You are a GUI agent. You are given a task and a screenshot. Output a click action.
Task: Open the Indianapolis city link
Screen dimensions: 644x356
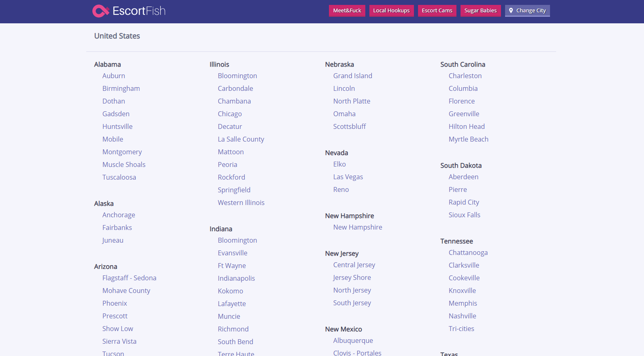click(x=236, y=278)
